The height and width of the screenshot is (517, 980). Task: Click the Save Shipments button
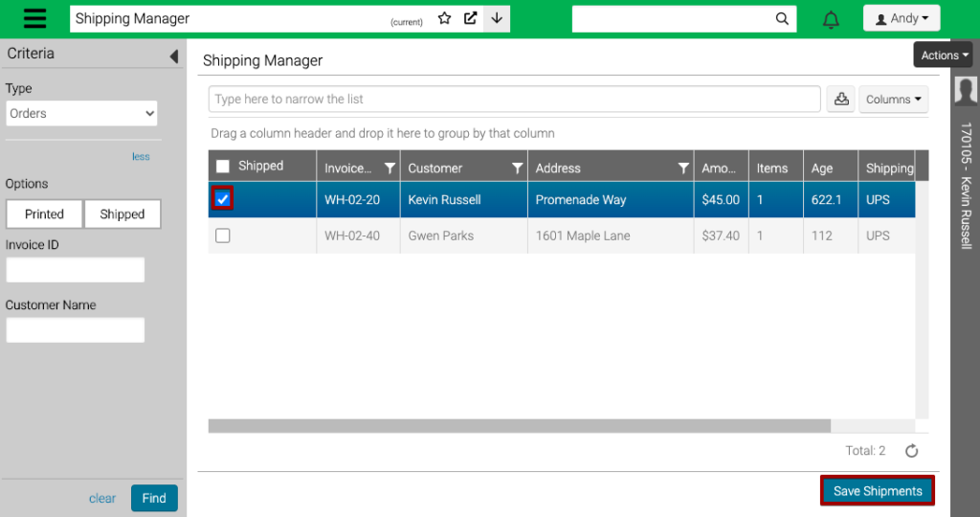click(x=877, y=491)
